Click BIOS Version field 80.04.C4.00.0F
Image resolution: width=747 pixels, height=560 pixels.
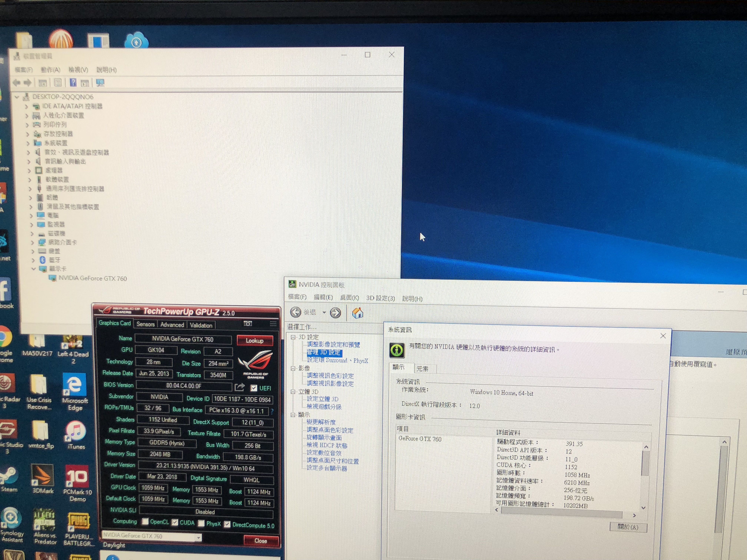coord(184,386)
